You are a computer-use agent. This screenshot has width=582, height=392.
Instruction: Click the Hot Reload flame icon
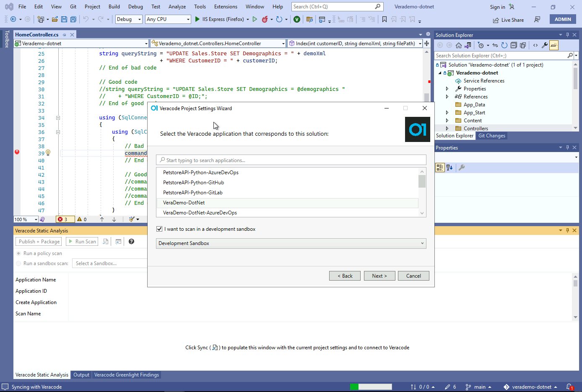265,19
